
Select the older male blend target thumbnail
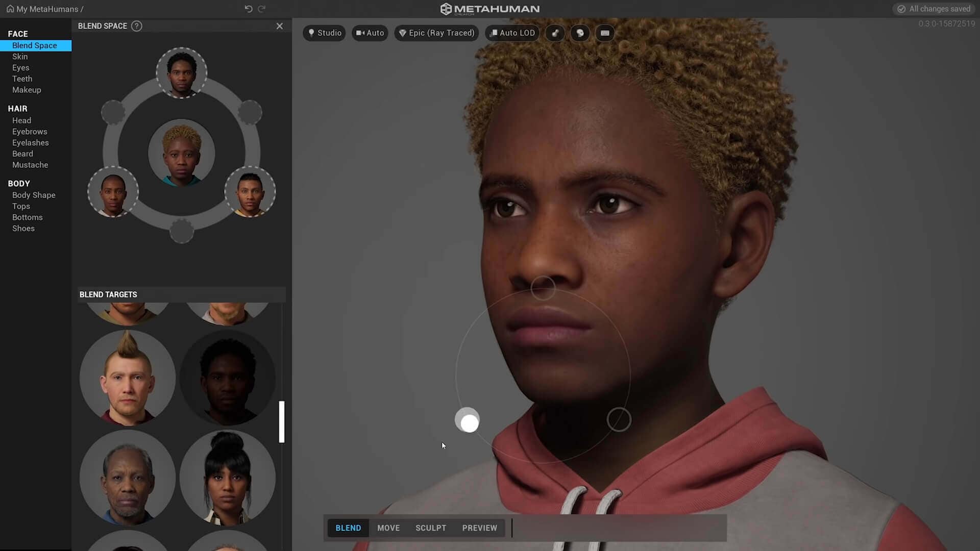coord(128,478)
